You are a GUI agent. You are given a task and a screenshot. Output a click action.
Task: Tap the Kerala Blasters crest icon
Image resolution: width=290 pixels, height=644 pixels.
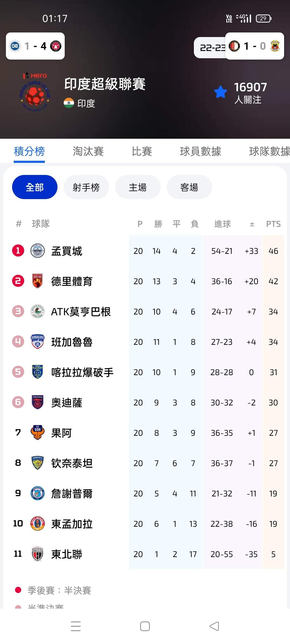pos(38,372)
